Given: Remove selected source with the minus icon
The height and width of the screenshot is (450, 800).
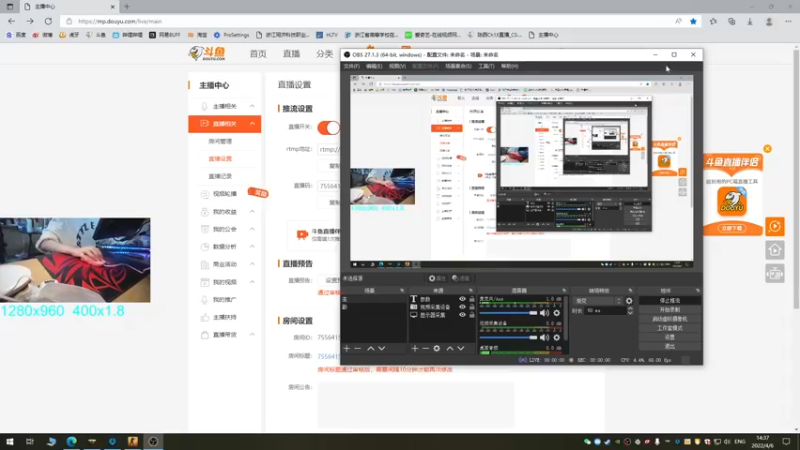Looking at the screenshot, I should pos(426,348).
